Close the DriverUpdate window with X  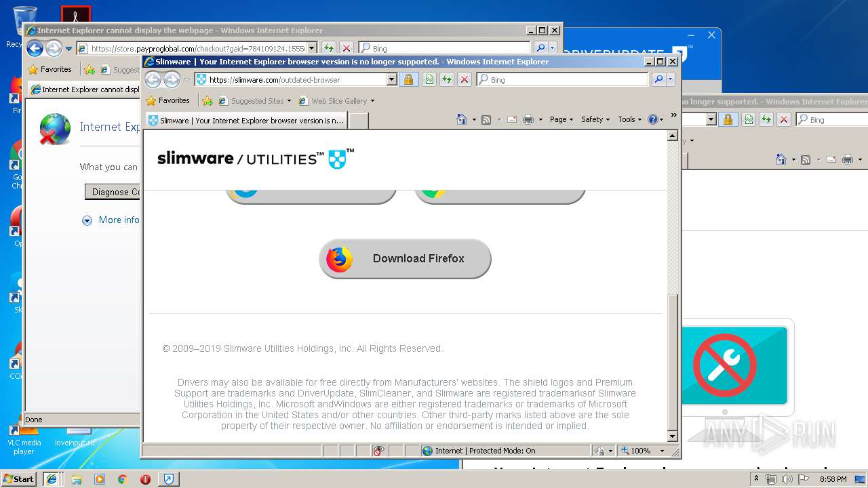pos(711,35)
